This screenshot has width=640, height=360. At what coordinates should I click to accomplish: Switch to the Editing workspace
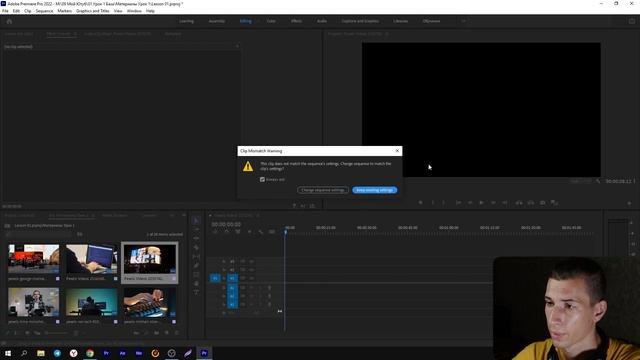245,21
